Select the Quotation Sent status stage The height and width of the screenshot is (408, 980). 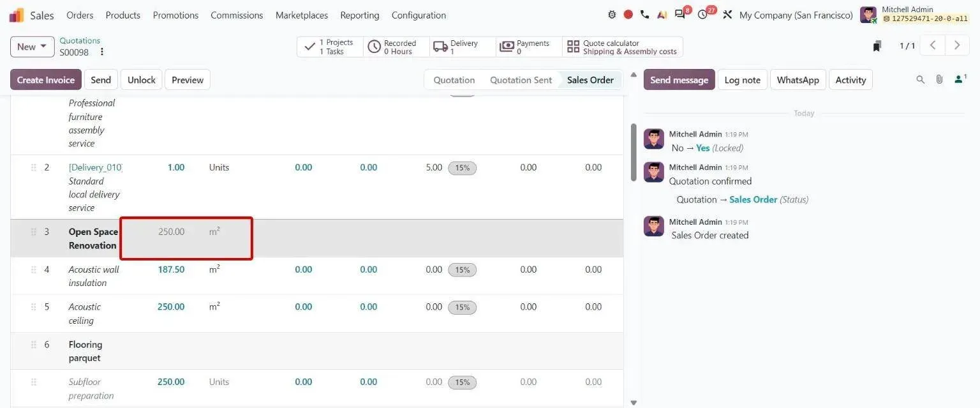click(x=521, y=80)
